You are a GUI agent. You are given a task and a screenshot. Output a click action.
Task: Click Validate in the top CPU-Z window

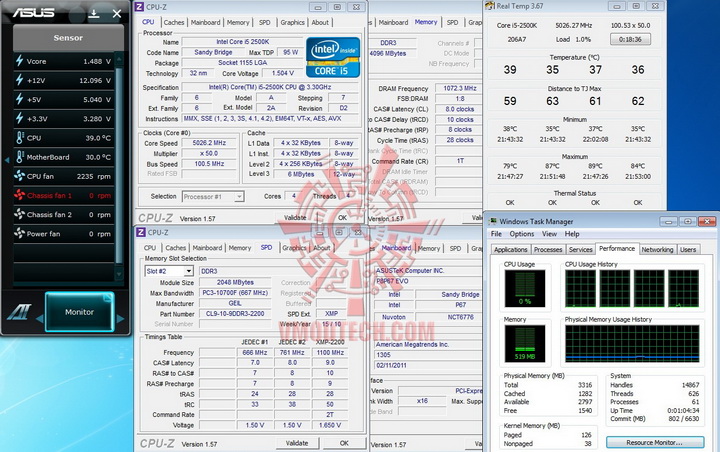[295, 218]
